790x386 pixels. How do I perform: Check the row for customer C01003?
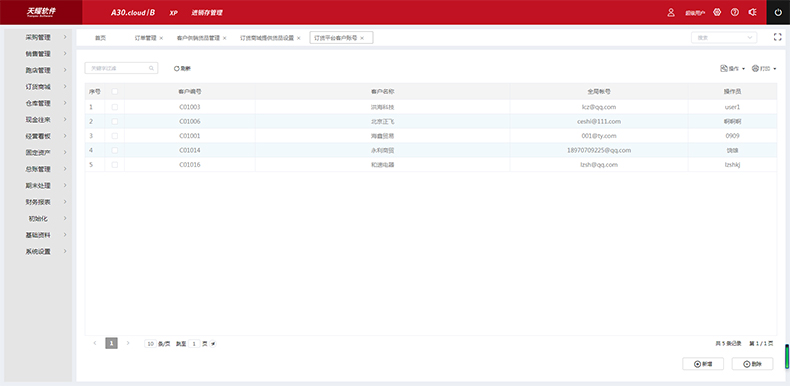pos(115,107)
